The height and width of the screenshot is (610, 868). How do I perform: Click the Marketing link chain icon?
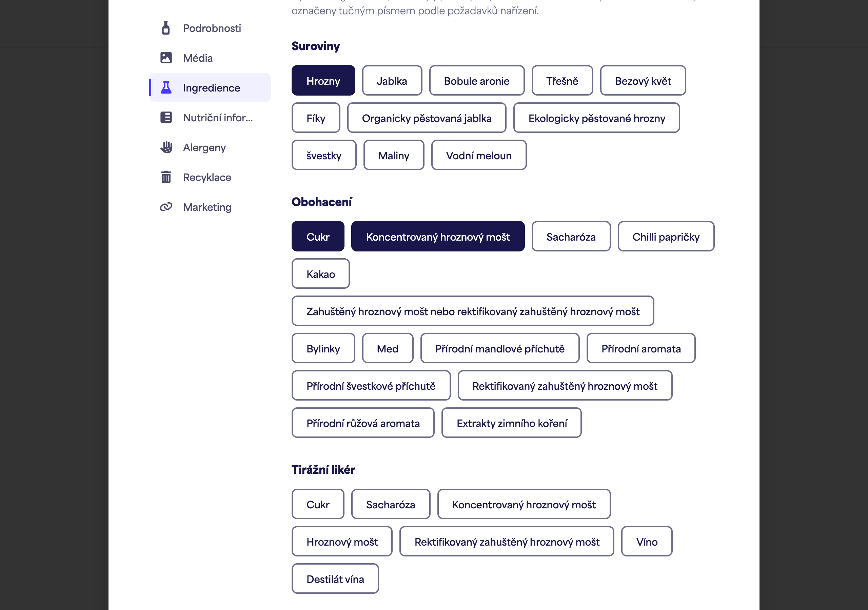166,207
